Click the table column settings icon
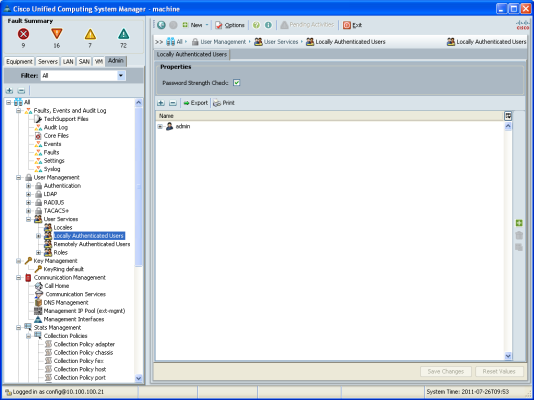The width and height of the screenshot is (534, 400). 508,116
